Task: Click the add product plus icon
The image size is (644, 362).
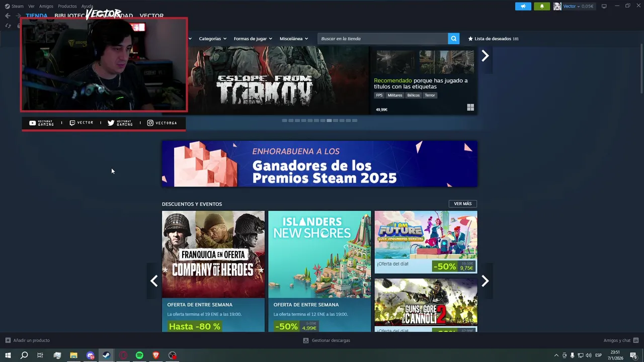Action: click(8, 340)
